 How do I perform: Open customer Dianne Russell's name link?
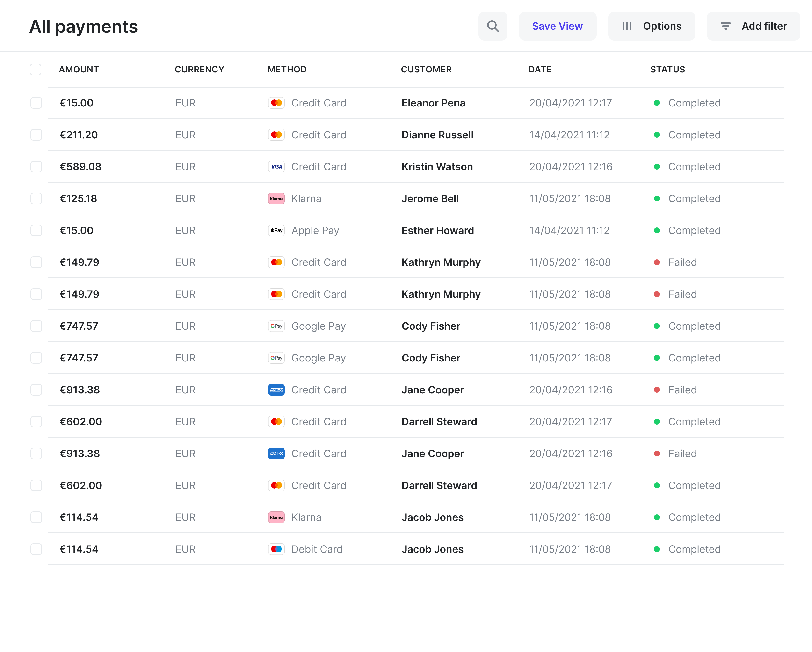(437, 135)
